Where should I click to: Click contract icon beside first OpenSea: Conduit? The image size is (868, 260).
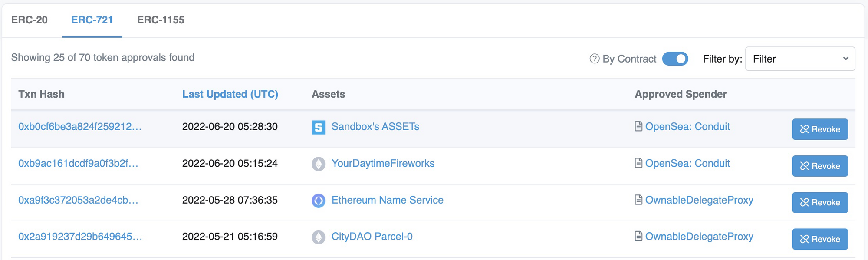click(638, 126)
